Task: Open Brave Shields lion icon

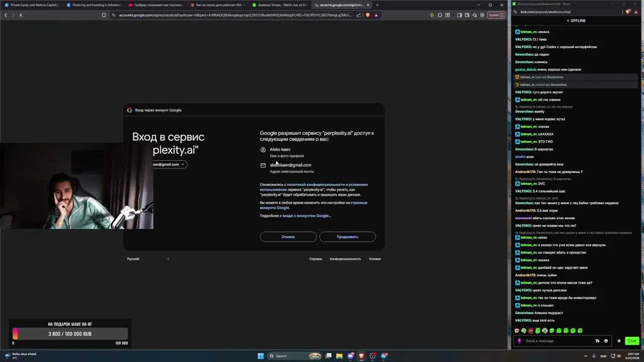Action: point(368,15)
